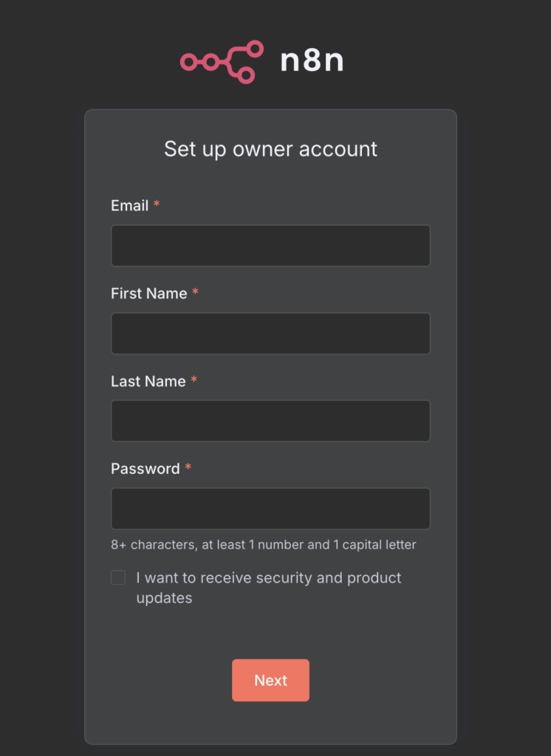Click the n8n wordmark text
Viewport: 551px width, 756px height.
point(312,61)
